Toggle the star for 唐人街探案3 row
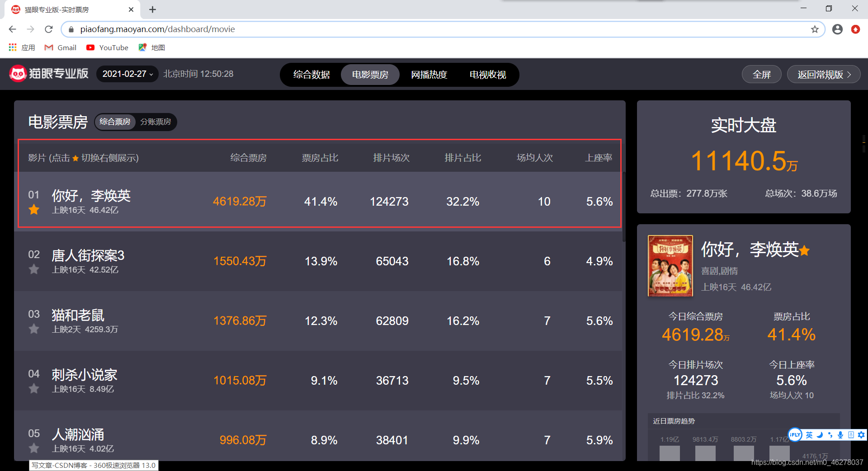868x471 pixels. [x=34, y=269]
